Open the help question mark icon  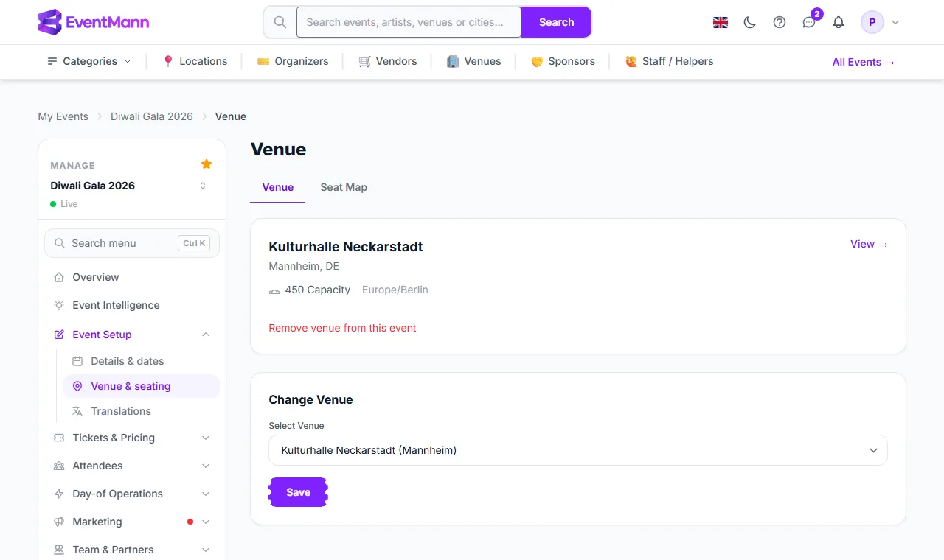[x=780, y=22]
